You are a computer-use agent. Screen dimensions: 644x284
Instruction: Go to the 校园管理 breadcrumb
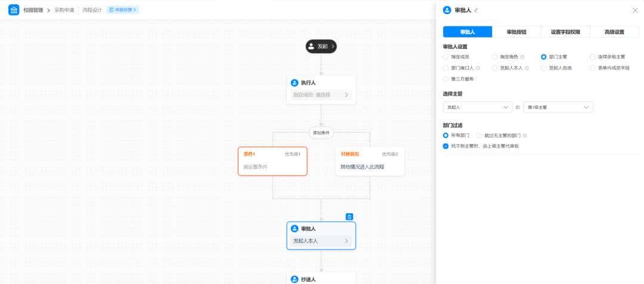[x=33, y=10]
